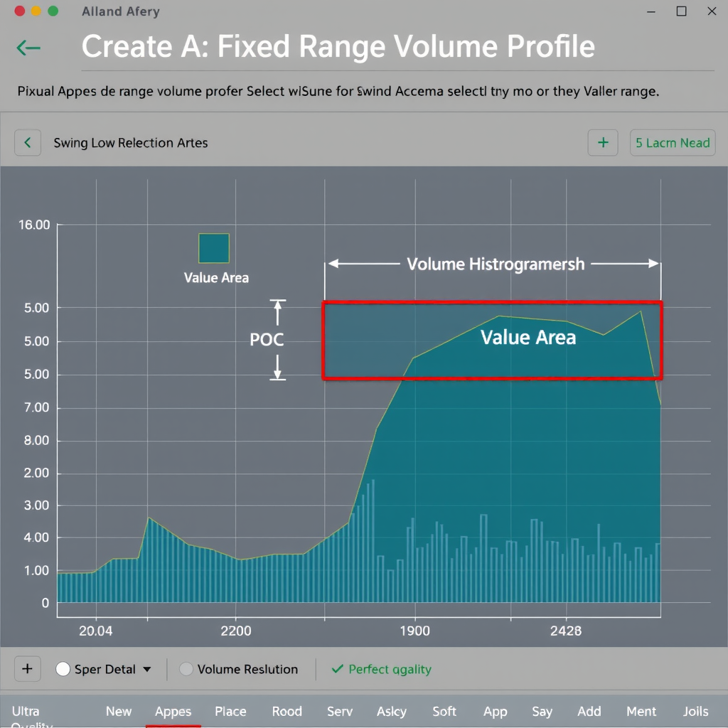Click the green plus icon top right
The image size is (728, 728).
point(603,143)
